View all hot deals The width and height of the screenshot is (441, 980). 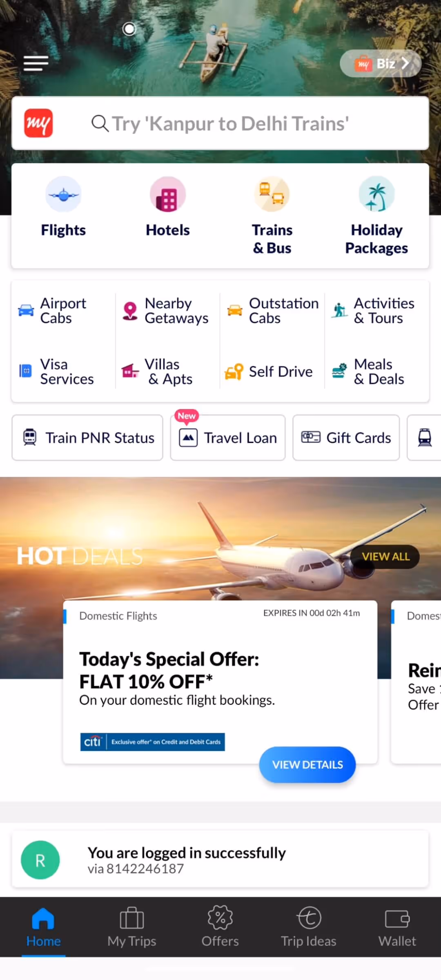pos(385,557)
